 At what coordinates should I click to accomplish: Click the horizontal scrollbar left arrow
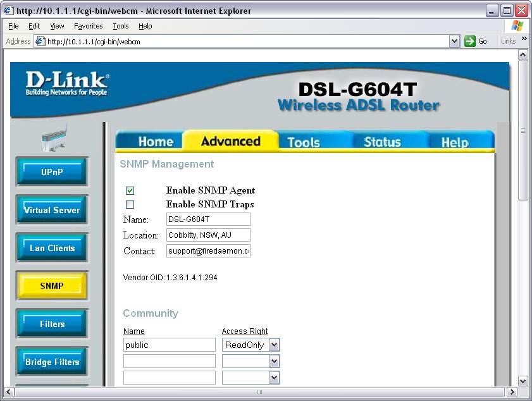[x=8, y=392]
